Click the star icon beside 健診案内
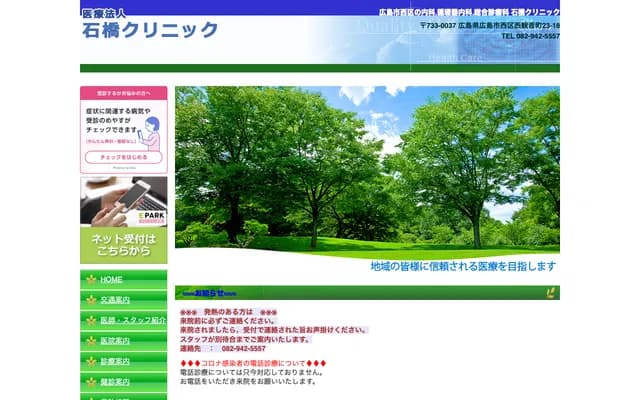The height and width of the screenshot is (400, 640). 91,382
